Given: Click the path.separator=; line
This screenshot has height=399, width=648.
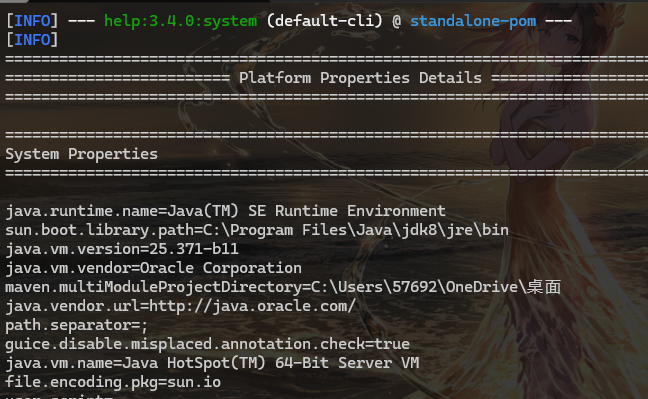Looking at the screenshot, I should [x=76, y=325].
